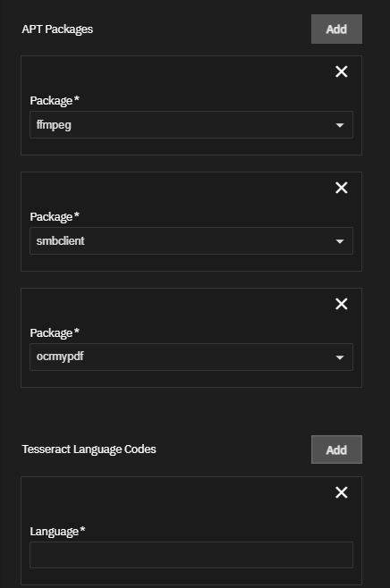This screenshot has height=588, width=390.
Task: Focus the empty Language input field
Action: pyautogui.click(x=191, y=555)
